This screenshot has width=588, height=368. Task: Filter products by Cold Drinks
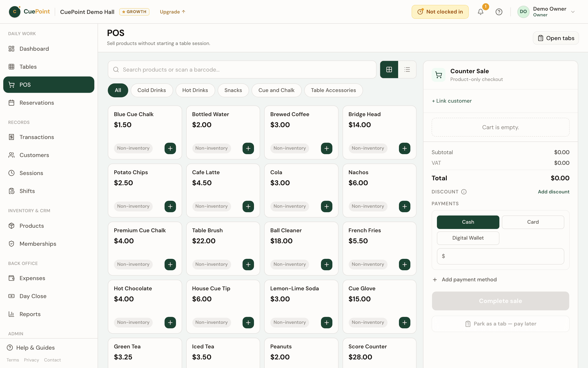pyautogui.click(x=152, y=90)
